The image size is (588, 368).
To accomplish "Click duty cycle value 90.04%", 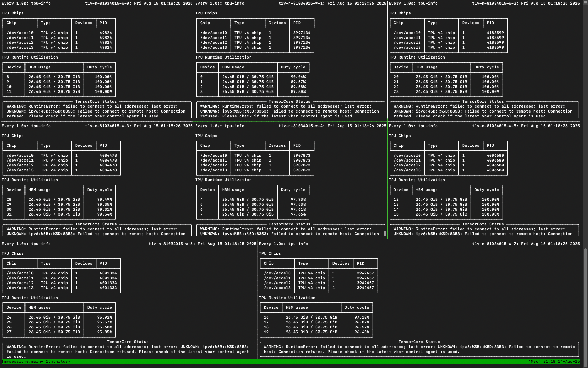I will pyautogui.click(x=298, y=77).
